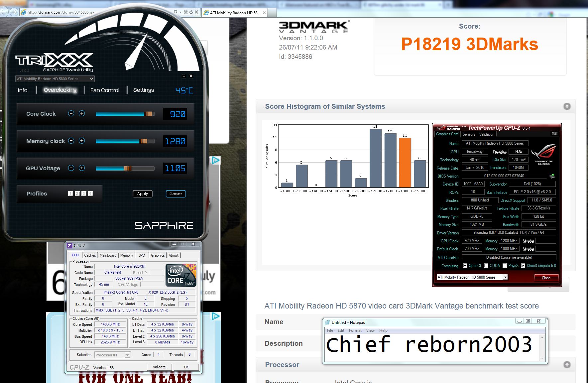Screen dimensions: 588x383
Task: Toggle OpenCL checkbox in GPU-Z
Action: 465,266
